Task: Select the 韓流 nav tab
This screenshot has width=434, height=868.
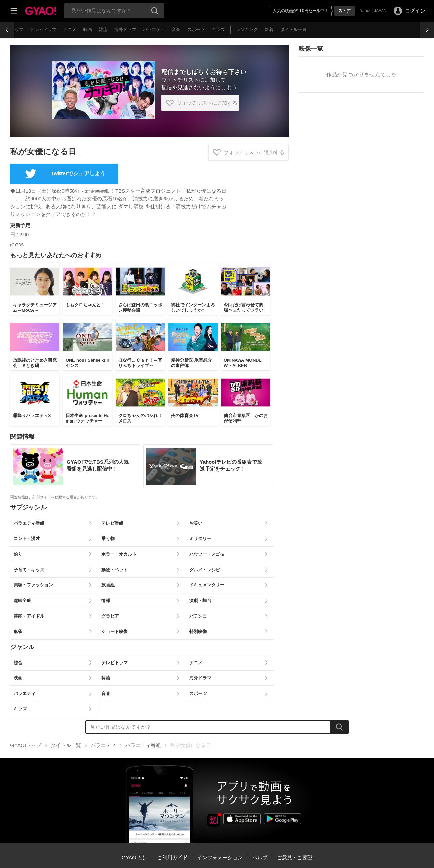Action: click(x=103, y=30)
